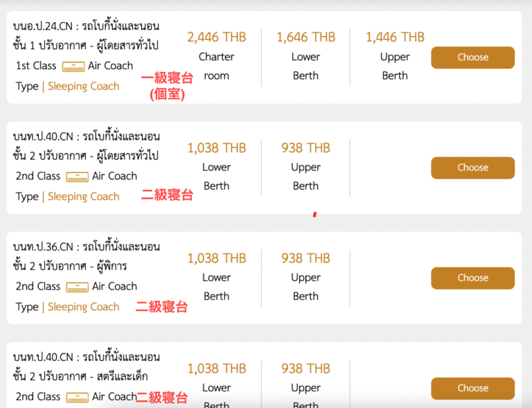This screenshot has height=408, width=532.
Task: Select the 1,446 THB Upper Berth price
Action: coord(395,37)
